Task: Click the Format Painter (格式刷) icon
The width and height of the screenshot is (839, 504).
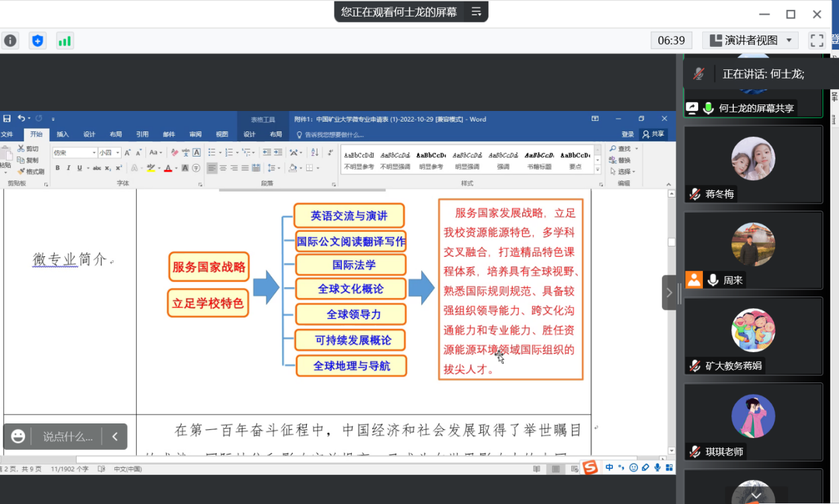Action: coord(21,172)
